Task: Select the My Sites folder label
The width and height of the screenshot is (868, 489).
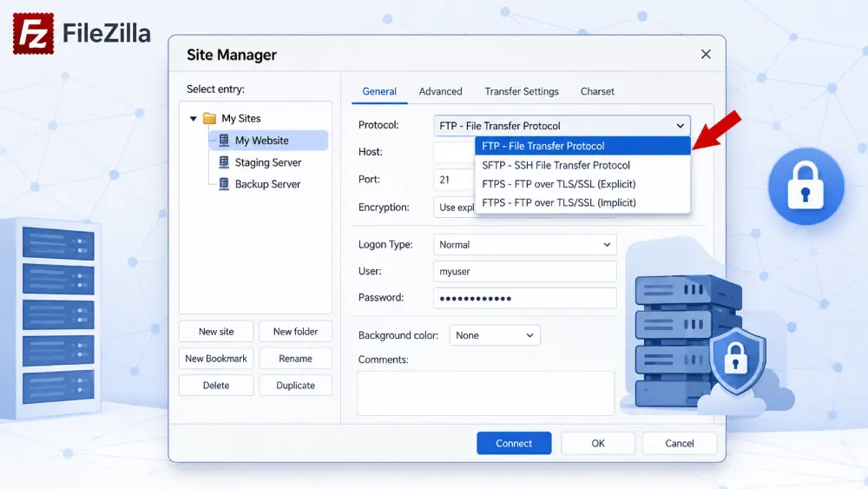Action: pos(240,118)
